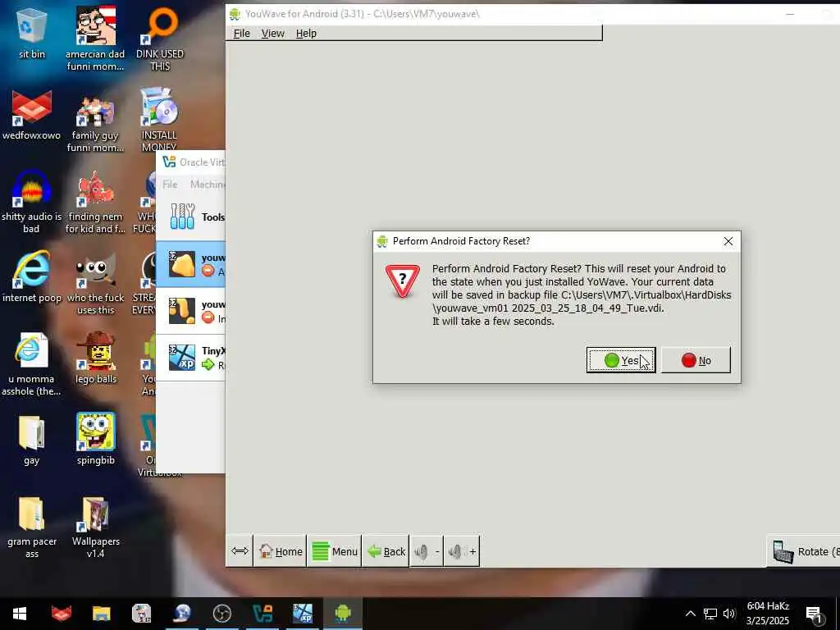
Task: Select the TinyXP VM in VirtualBox list
Action: [x=190, y=358]
